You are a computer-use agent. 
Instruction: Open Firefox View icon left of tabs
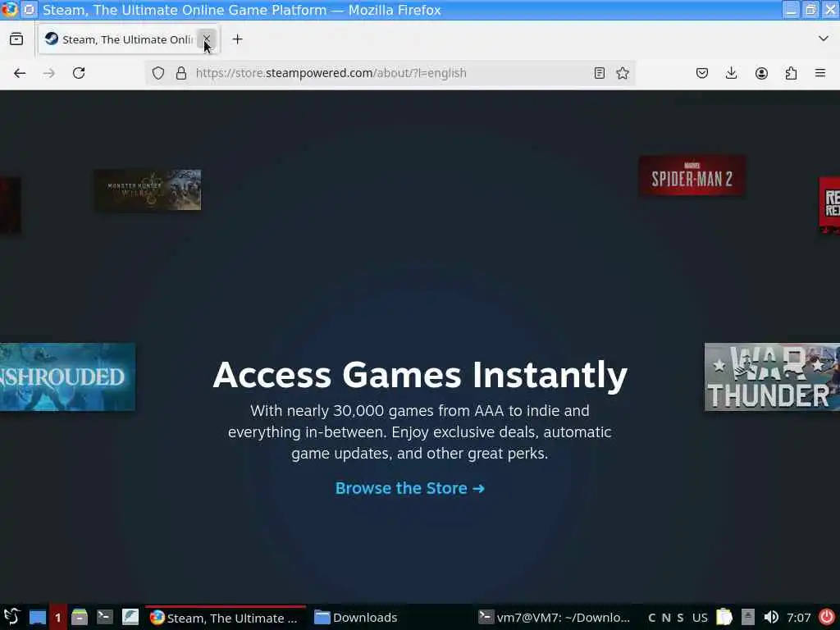pos(16,39)
